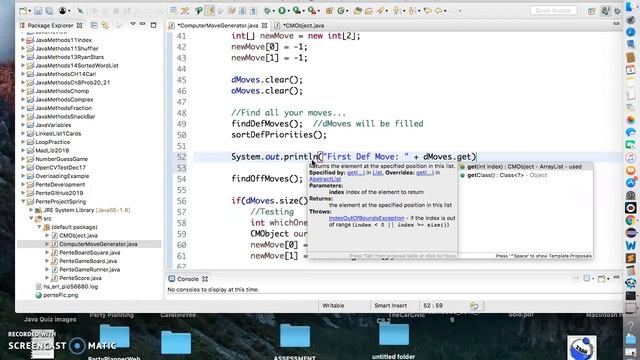Open CMObject.java in Package Explorer

click(x=78, y=236)
